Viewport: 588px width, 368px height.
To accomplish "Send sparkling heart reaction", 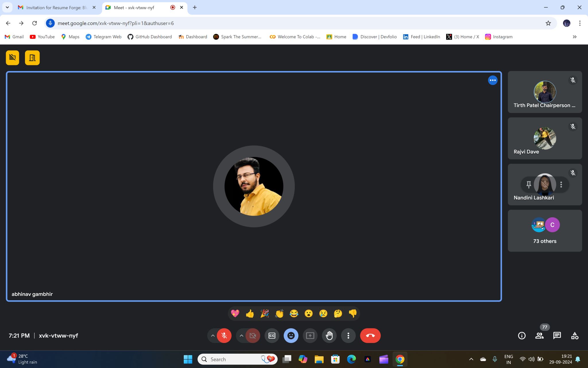I will pos(235,313).
